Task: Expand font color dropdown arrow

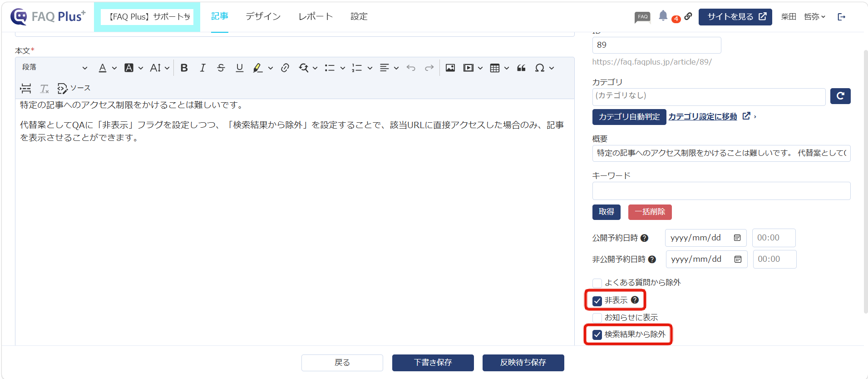Action: click(x=114, y=68)
